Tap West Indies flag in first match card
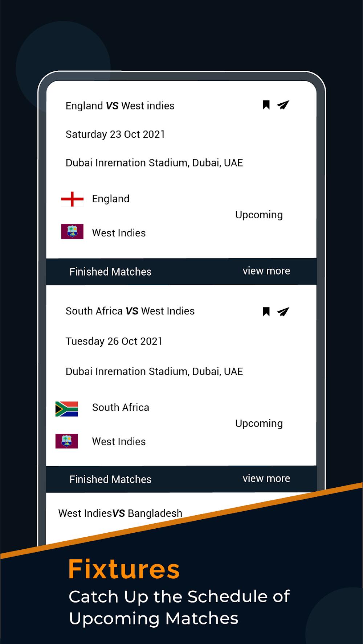 [x=72, y=231]
